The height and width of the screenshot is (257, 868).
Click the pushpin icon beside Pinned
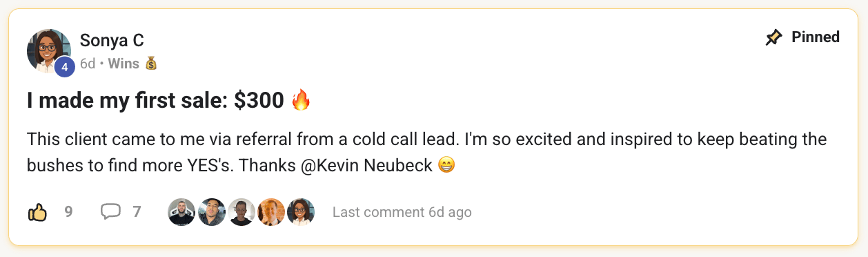pyautogui.click(x=774, y=37)
